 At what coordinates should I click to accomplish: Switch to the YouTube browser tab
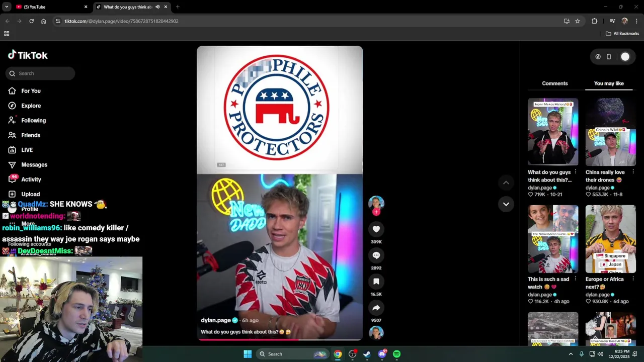point(49,7)
